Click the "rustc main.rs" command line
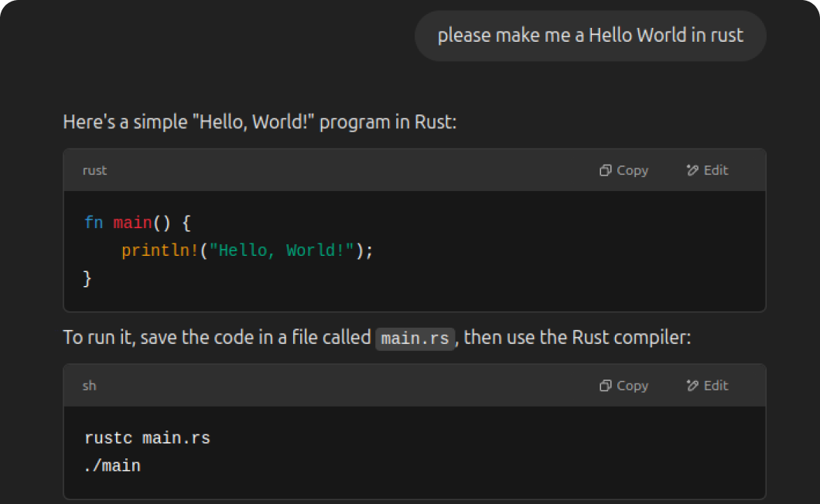 [x=148, y=438]
